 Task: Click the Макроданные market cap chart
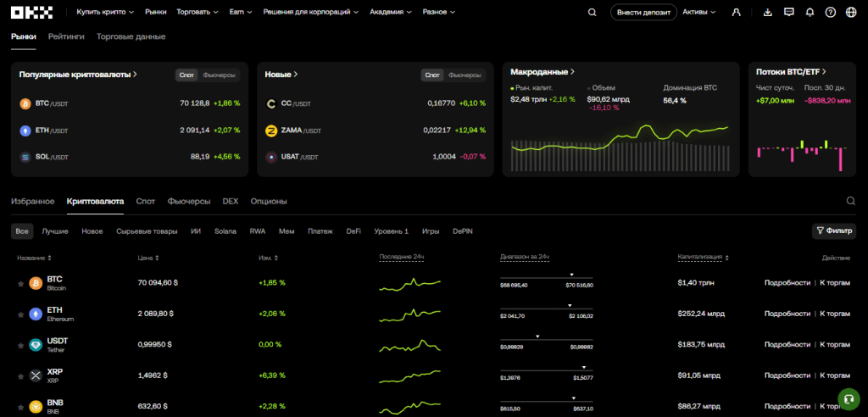(620, 147)
